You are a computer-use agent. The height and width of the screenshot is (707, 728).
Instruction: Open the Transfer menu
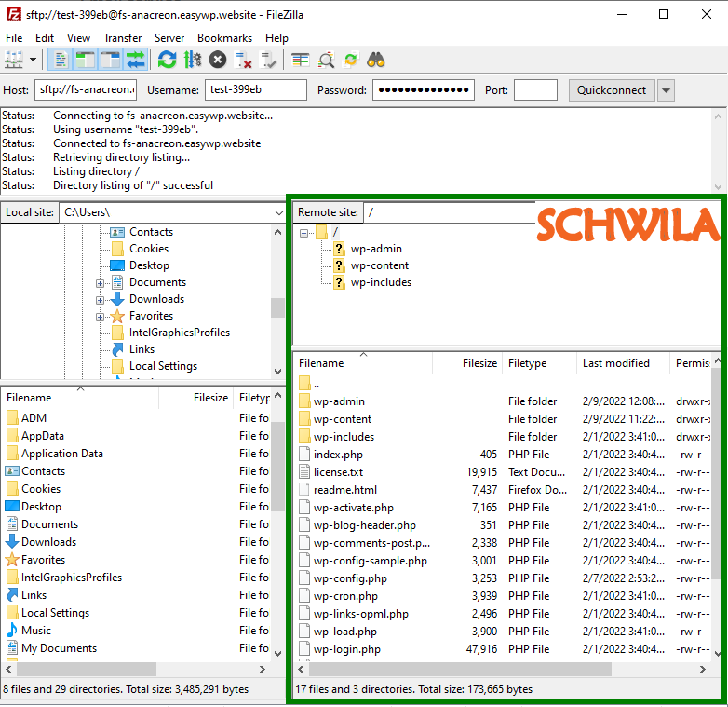[x=122, y=38]
